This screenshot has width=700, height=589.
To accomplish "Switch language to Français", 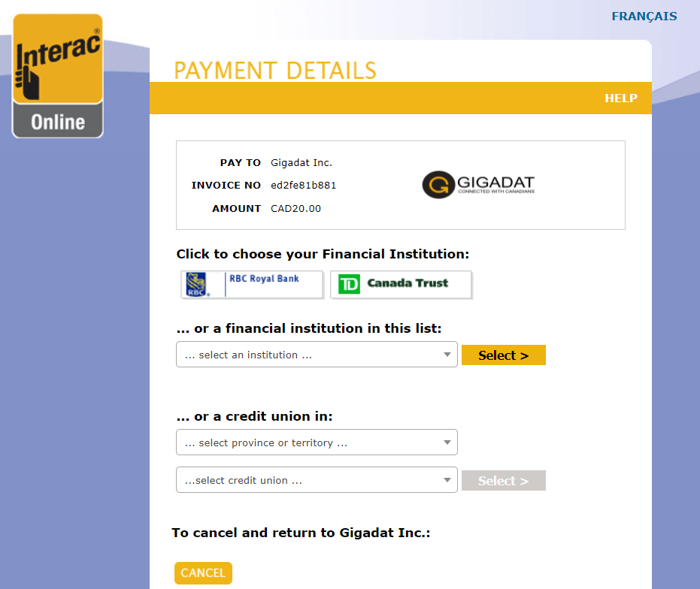I will pyautogui.click(x=644, y=17).
